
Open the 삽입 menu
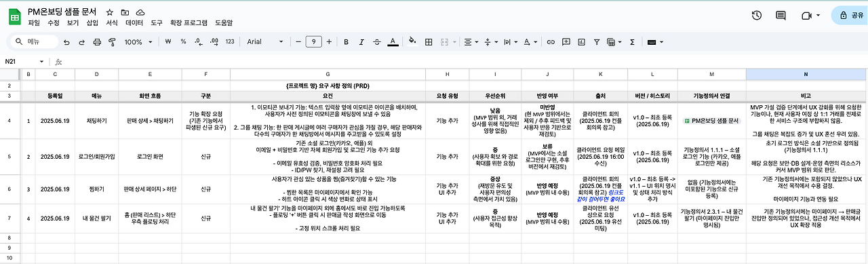tap(93, 22)
